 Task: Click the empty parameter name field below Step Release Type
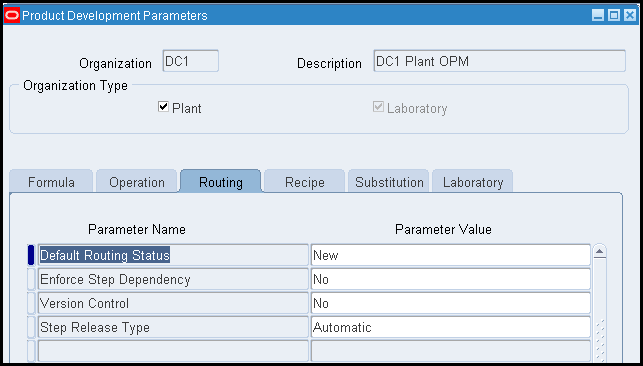click(173, 351)
